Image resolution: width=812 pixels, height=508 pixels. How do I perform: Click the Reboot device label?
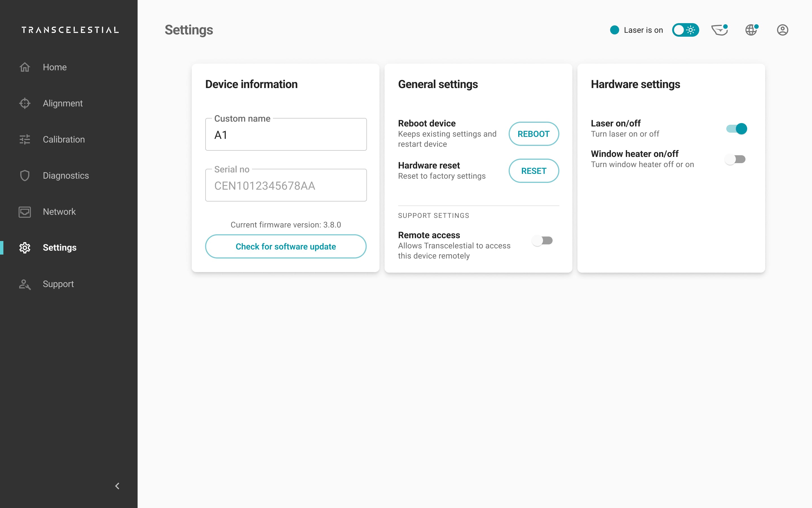click(427, 123)
